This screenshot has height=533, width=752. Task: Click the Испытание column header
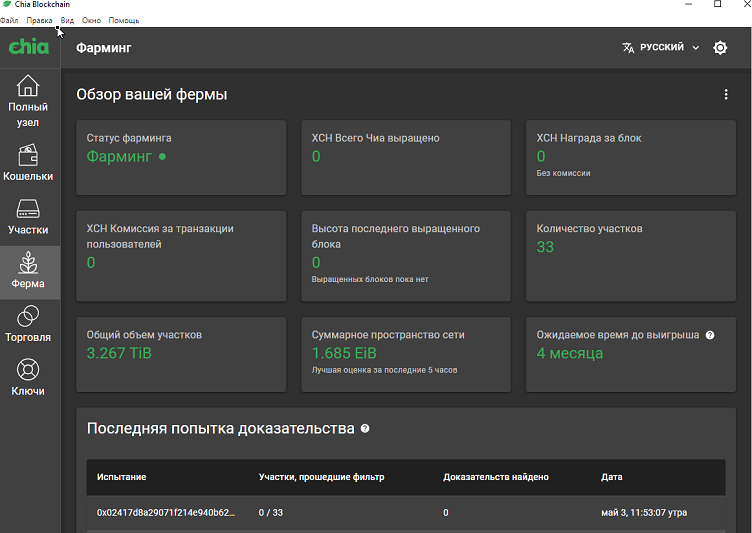click(121, 477)
